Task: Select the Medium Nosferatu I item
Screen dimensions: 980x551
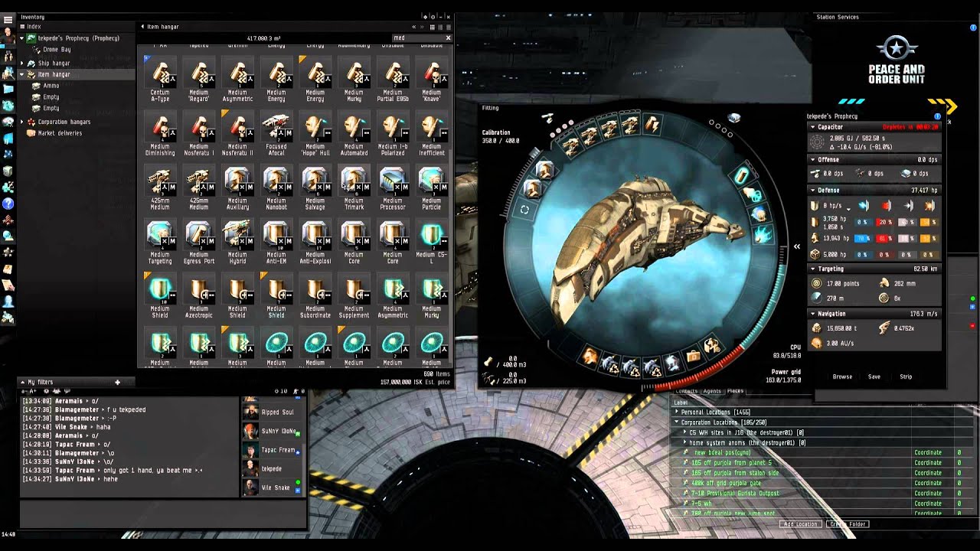Action: coord(199,135)
